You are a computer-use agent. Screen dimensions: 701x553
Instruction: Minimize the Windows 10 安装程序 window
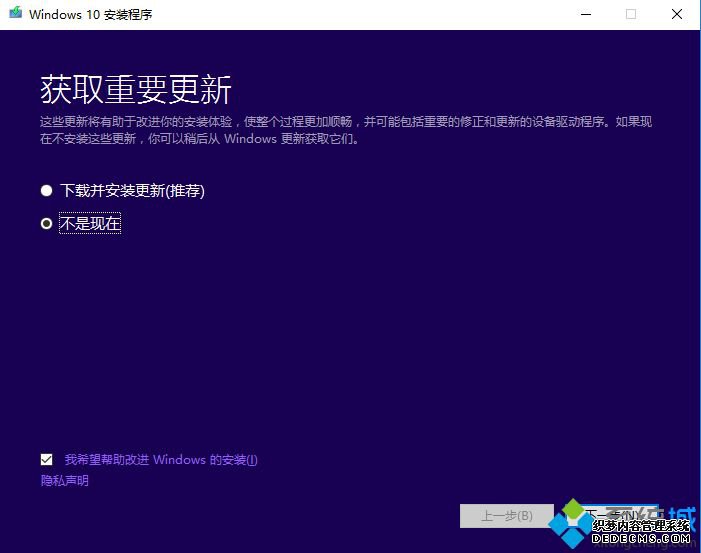(x=586, y=14)
